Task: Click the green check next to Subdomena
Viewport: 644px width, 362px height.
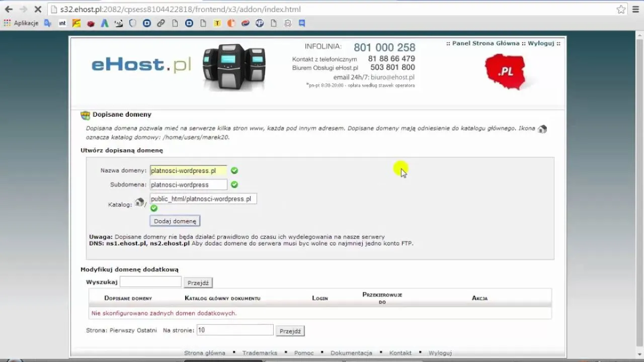Action: (x=234, y=185)
